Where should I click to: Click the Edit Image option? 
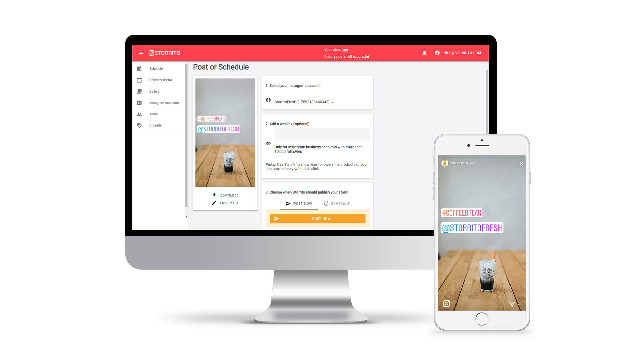pos(226,203)
